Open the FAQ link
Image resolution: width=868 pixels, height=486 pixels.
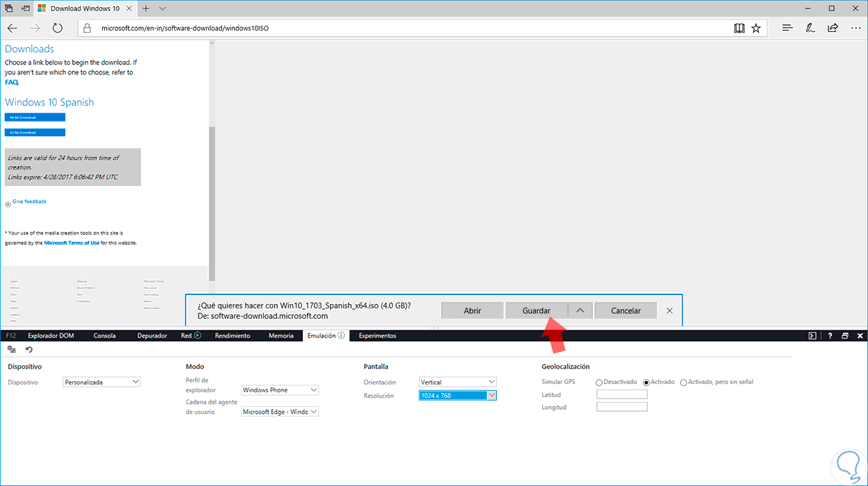tap(11, 82)
